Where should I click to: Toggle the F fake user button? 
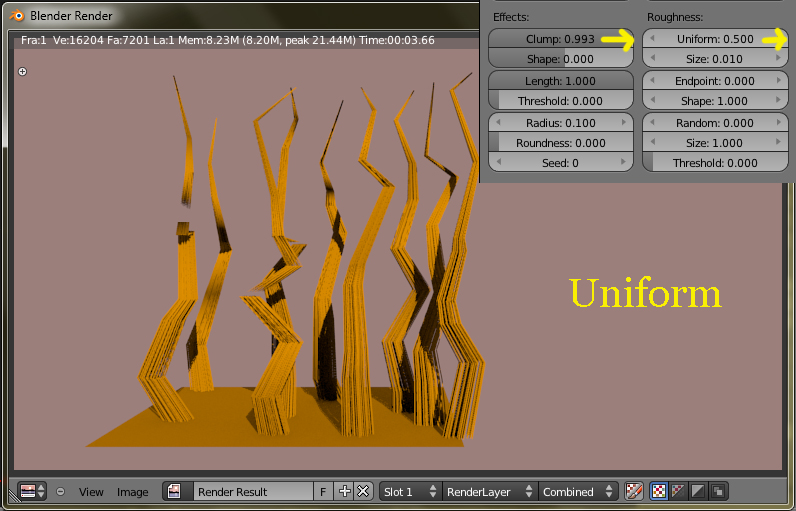(323, 491)
